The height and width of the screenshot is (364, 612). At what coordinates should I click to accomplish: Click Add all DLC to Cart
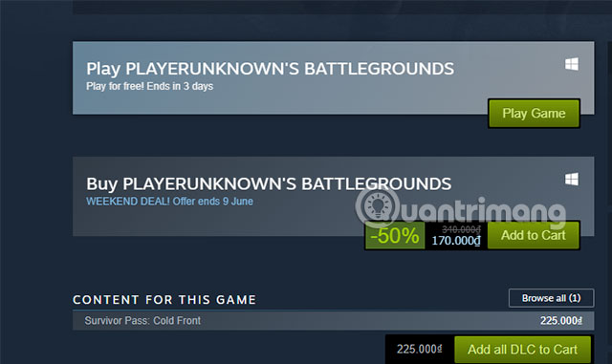522,350
